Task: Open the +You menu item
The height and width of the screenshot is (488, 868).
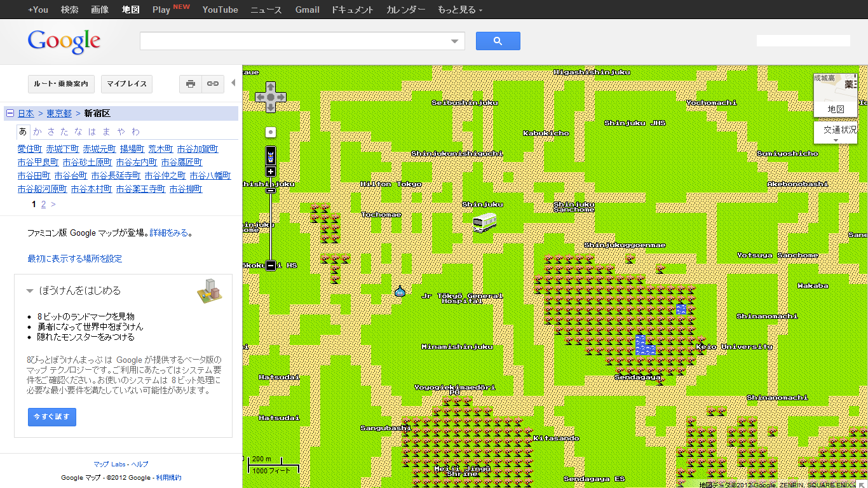Action: tap(38, 10)
